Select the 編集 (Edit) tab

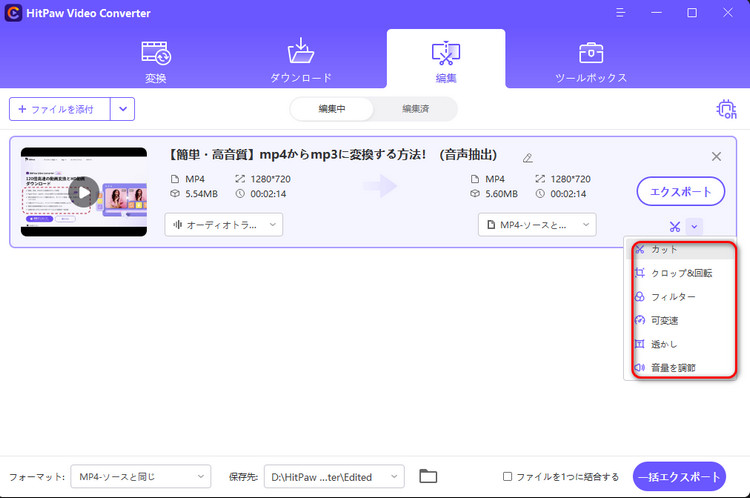click(446, 61)
